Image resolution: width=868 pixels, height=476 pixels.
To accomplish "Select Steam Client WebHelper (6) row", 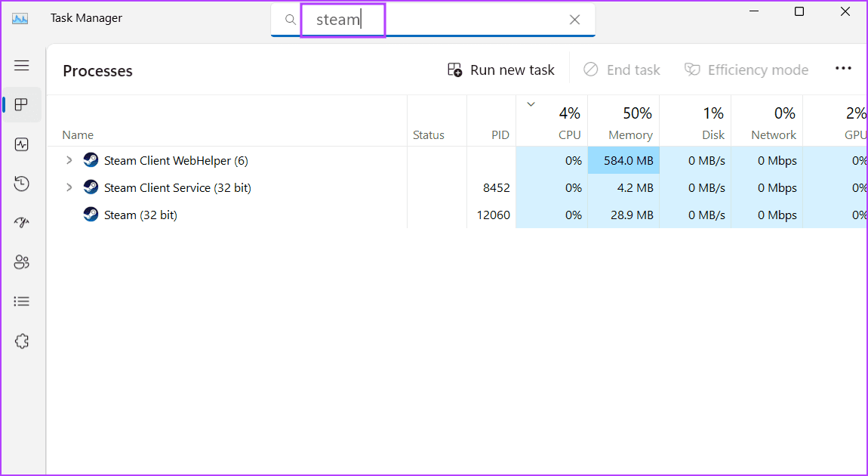I will [x=457, y=160].
